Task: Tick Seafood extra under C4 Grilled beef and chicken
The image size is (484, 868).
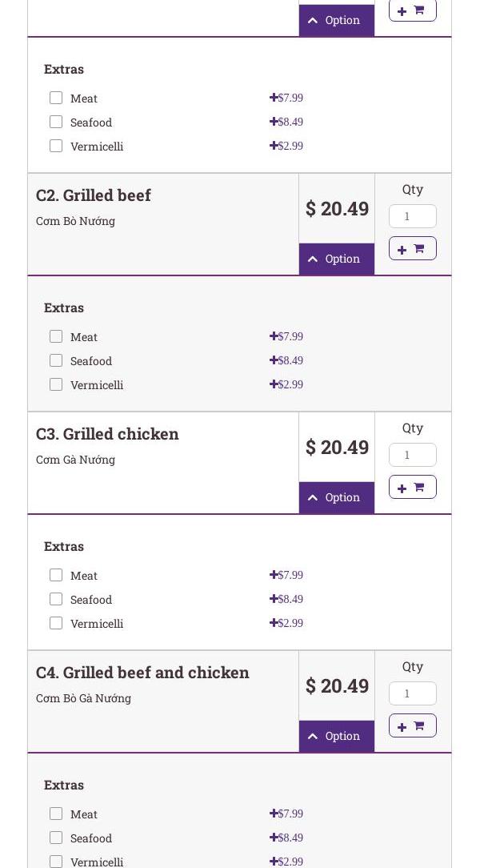Action: point(56,838)
